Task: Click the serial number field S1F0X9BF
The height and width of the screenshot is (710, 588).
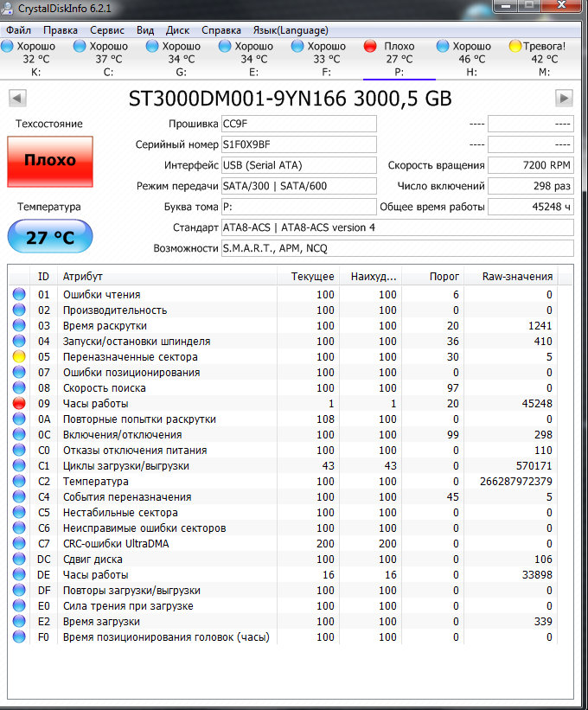Action: coord(298,144)
